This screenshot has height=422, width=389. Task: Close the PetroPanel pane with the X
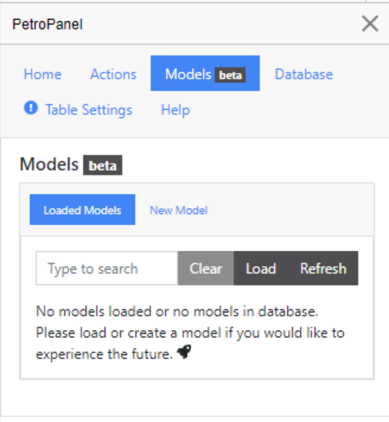coord(370,24)
